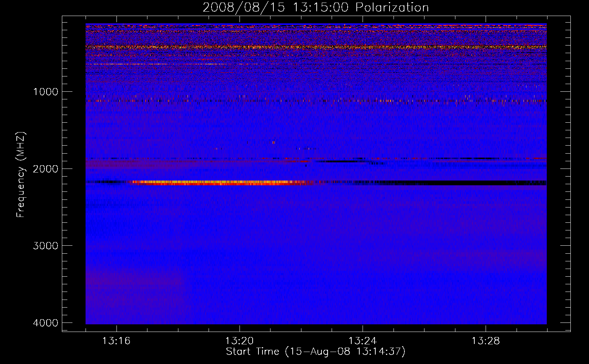This screenshot has height=364, width=589.
Task: Click the 2000 frequency tick label
Action: point(46,169)
